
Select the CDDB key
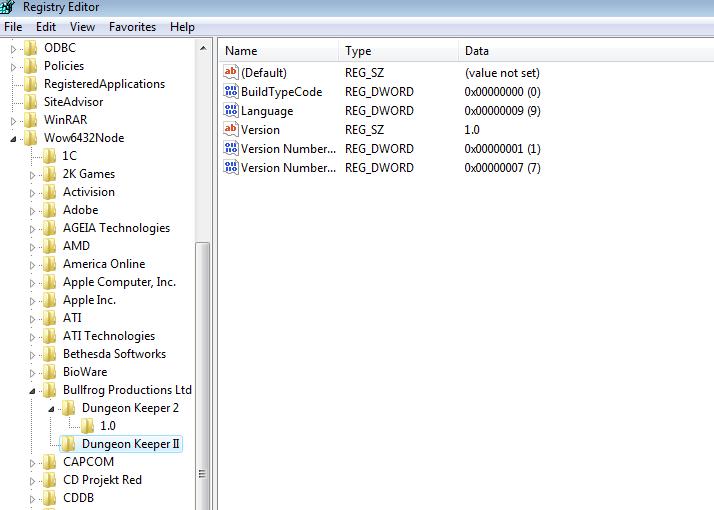[78, 498]
